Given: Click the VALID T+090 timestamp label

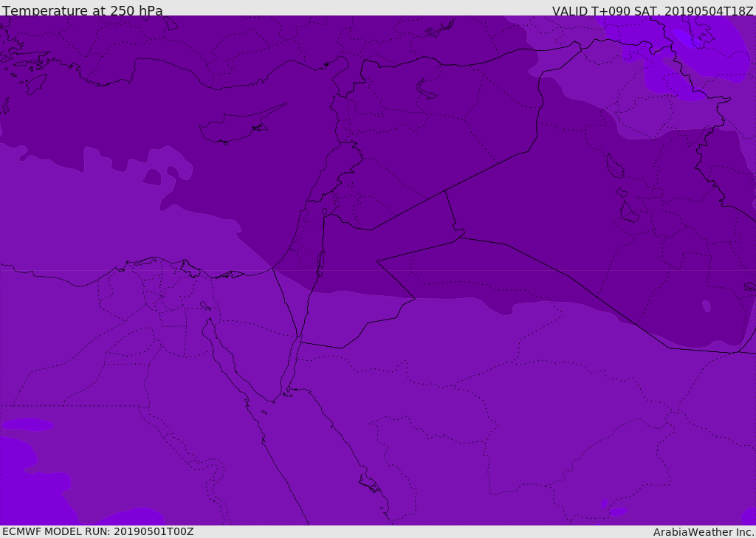Looking at the screenshot, I should click(x=653, y=11).
